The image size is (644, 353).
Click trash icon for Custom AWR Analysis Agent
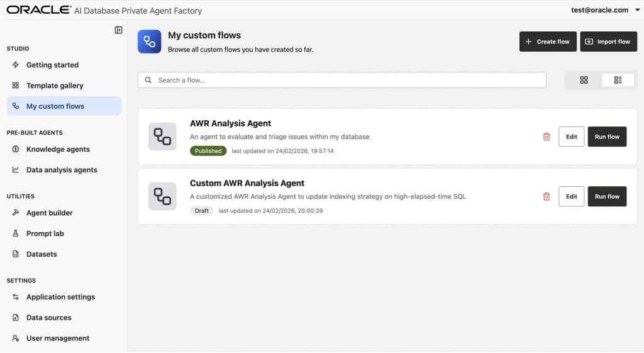point(547,196)
